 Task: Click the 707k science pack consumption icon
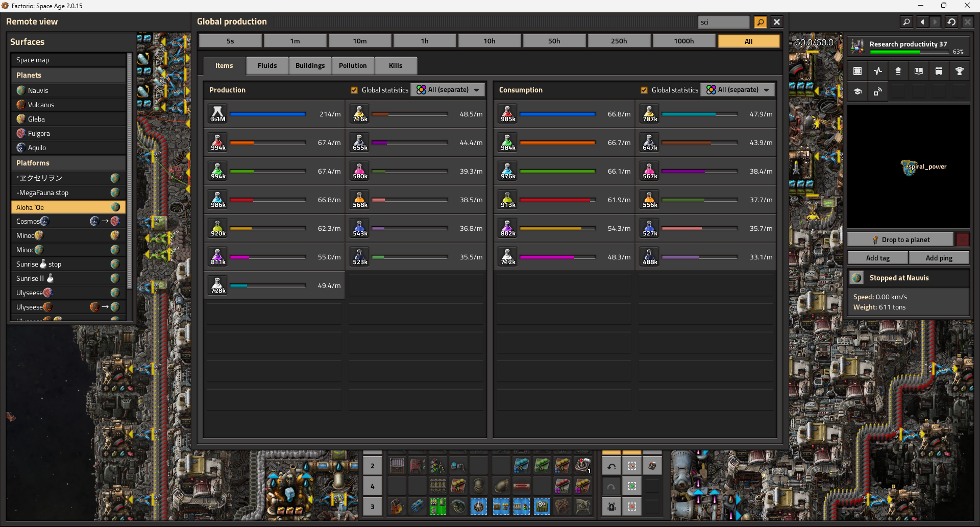point(650,114)
